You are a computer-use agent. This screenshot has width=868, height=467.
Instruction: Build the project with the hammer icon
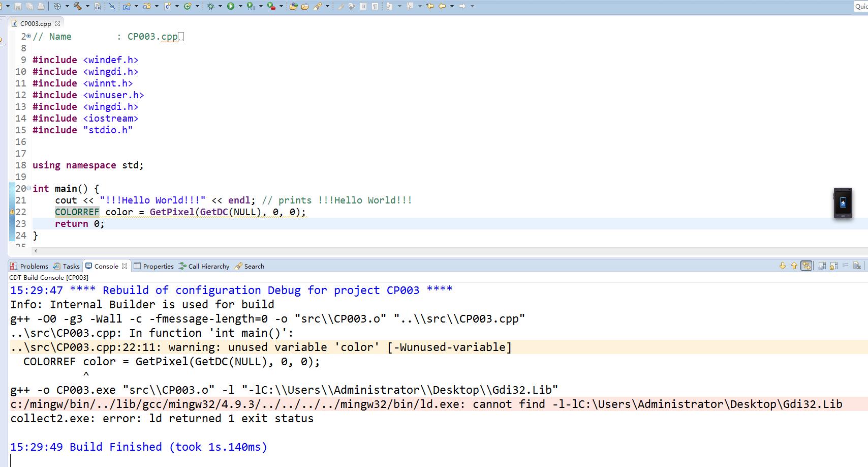(x=77, y=6)
